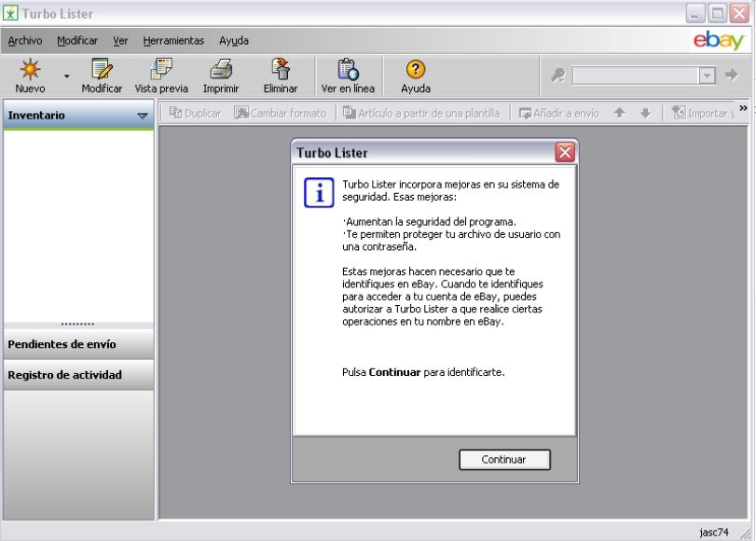Open the Ayuda menu in menu bar
This screenshot has width=756, height=541.
(234, 41)
